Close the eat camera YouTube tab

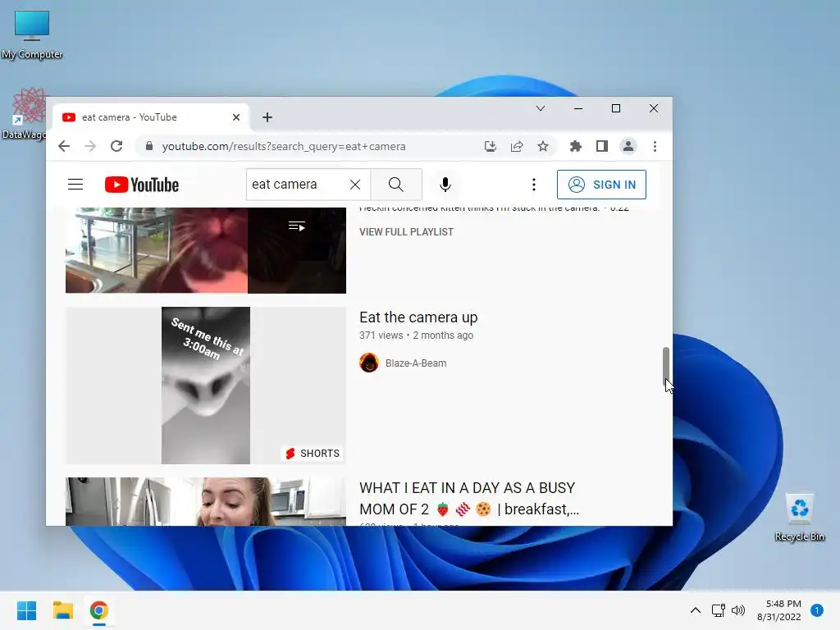pos(235,117)
